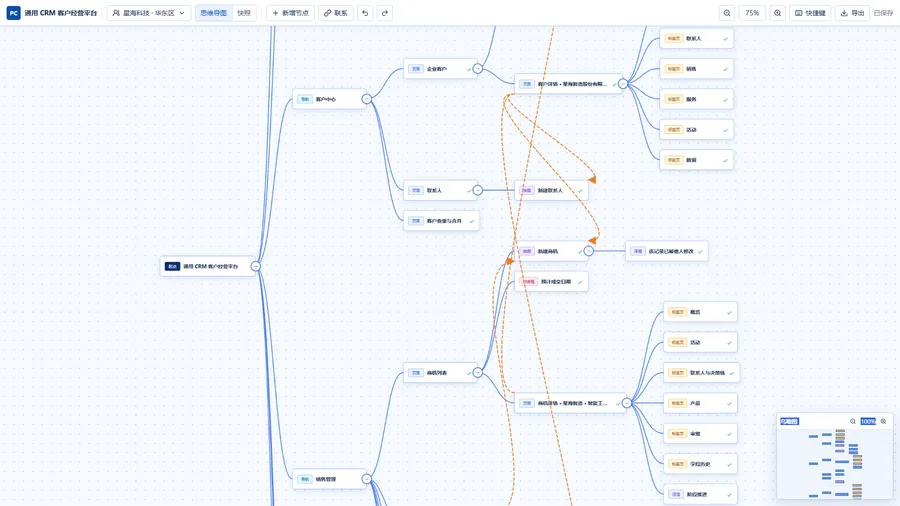The height and width of the screenshot is (506, 900).
Task: Zoom out the canvas from toolbar
Action: click(x=727, y=13)
